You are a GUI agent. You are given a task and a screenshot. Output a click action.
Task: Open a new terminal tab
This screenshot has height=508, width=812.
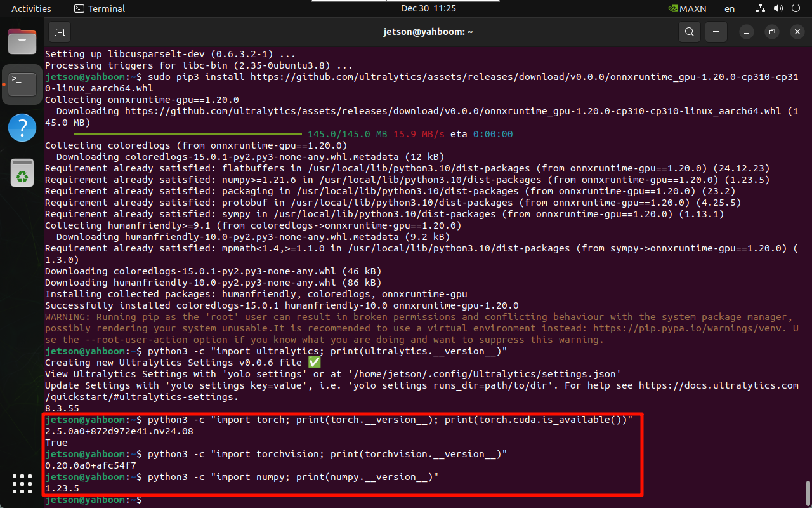[x=60, y=31]
